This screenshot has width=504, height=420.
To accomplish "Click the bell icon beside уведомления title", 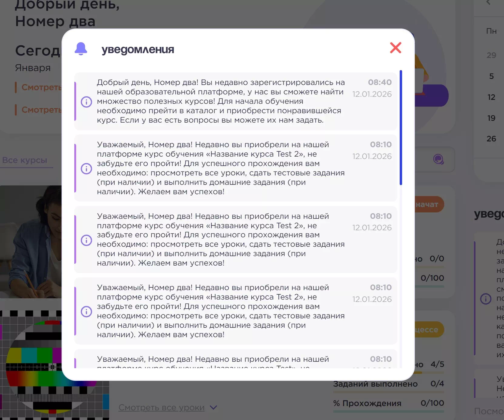I will click(81, 49).
